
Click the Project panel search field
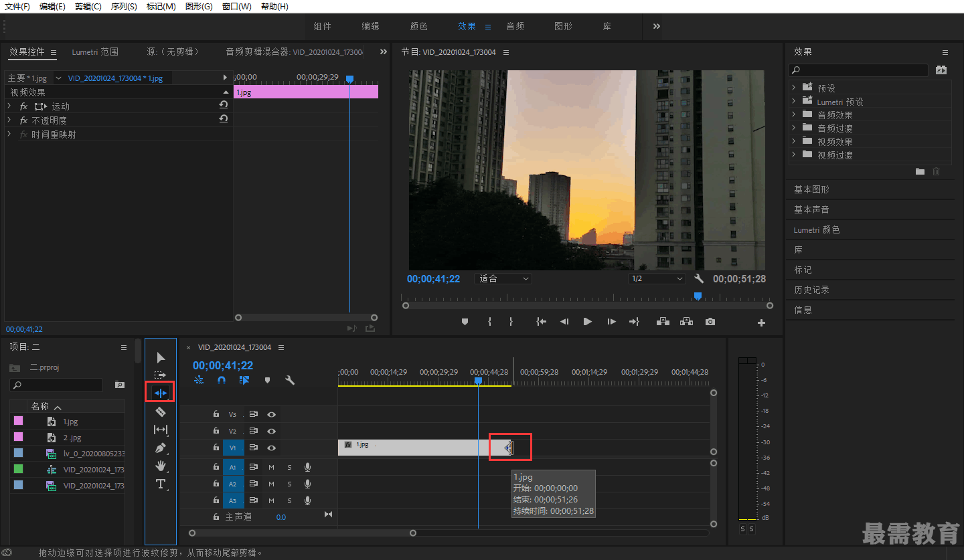(x=56, y=385)
